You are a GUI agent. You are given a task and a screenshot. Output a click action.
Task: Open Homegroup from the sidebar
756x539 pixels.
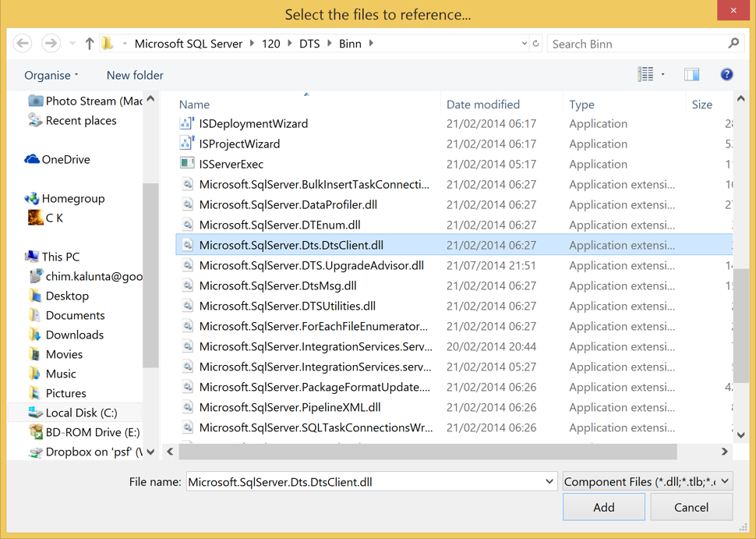pyautogui.click(x=65, y=198)
